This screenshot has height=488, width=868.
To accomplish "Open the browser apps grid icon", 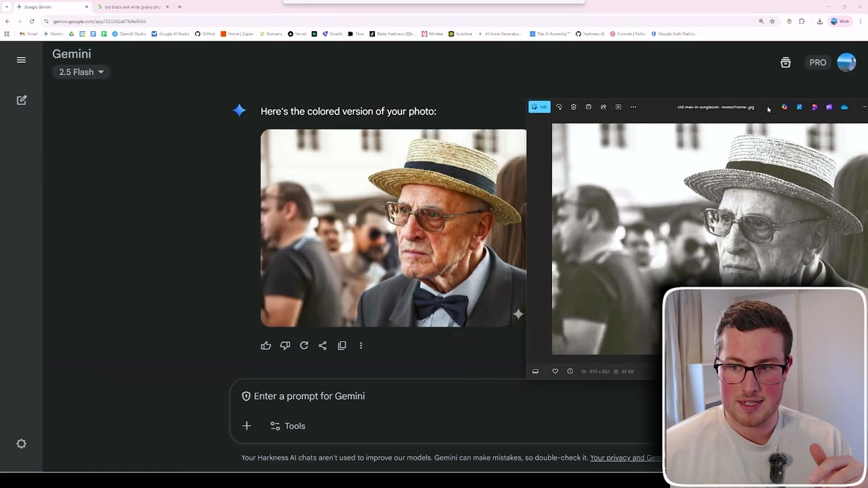I will (7, 34).
